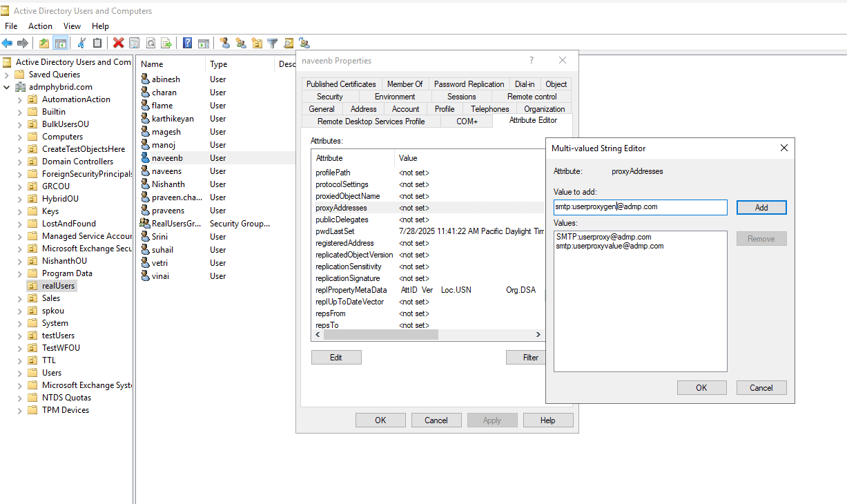Screen dimensions: 847x504
Task: Click the user icon beside Nishanth
Action: coord(145,184)
